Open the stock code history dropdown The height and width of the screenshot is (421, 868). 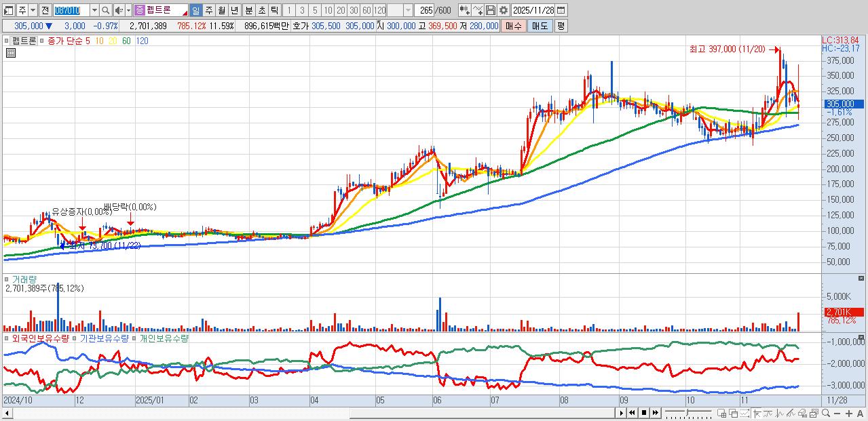pos(94,10)
